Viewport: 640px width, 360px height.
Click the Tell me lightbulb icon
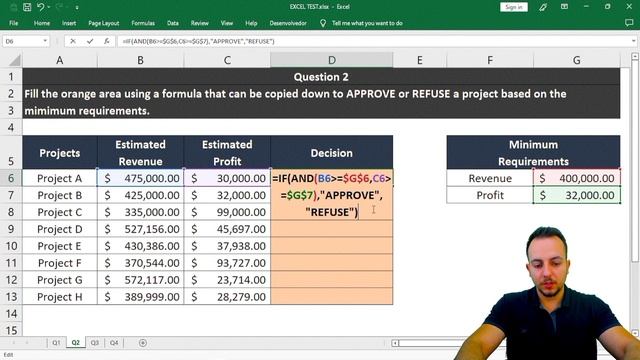323,23
